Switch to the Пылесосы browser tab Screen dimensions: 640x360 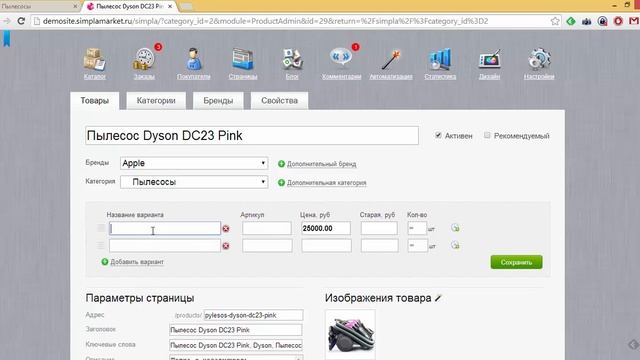pyautogui.click(x=39, y=6)
